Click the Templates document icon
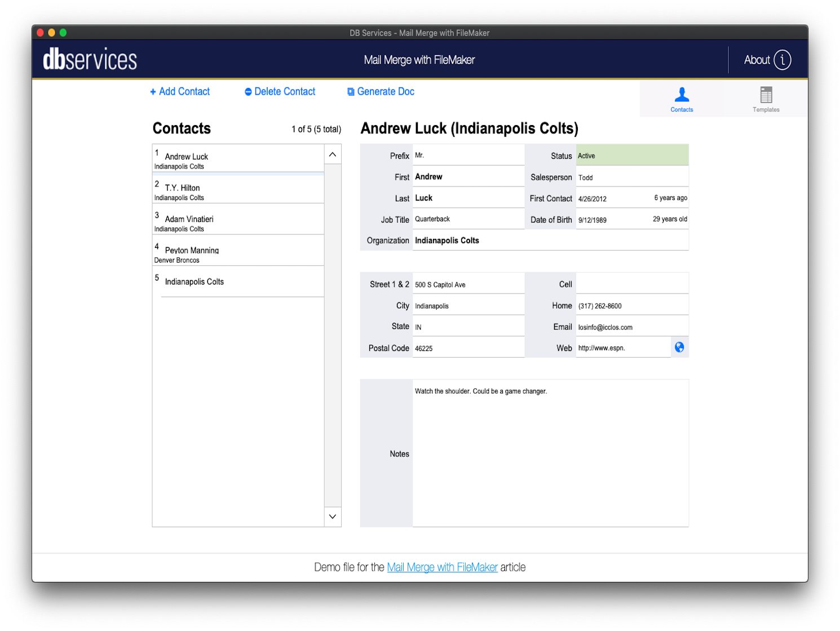Viewport: 840px width, 631px height. [766, 94]
